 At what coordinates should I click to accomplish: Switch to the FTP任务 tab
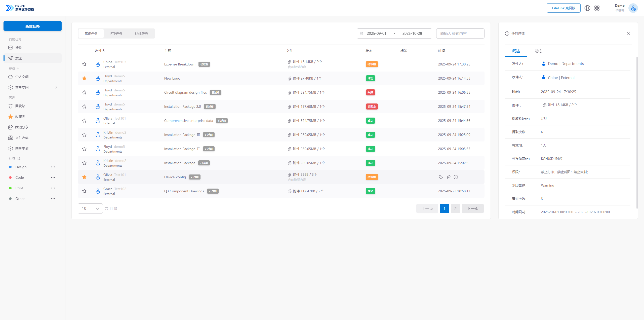point(116,33)
